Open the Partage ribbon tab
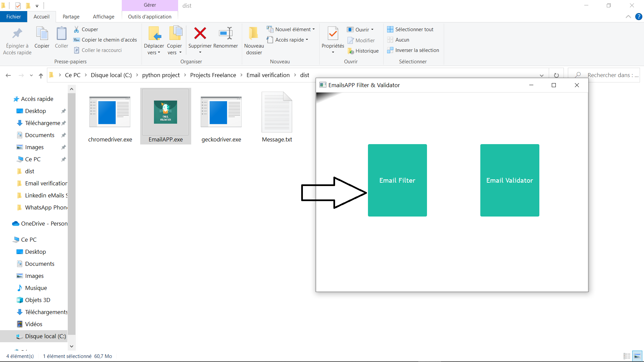Image resolution: width=644 pixels, height=362 pixels. click(71, 17)
